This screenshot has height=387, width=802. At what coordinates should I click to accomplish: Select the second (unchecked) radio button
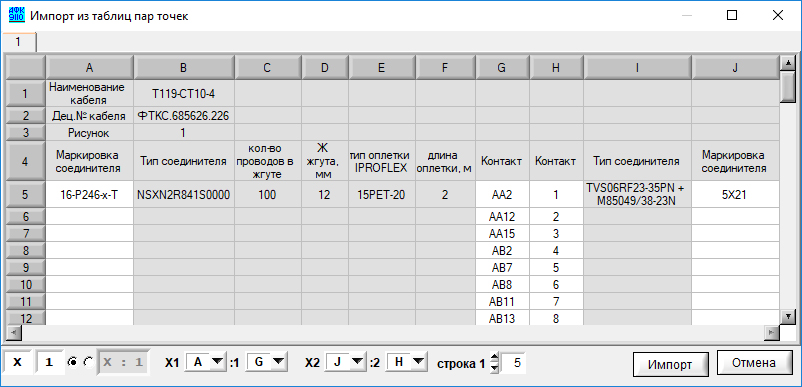(x=88, y=362)
